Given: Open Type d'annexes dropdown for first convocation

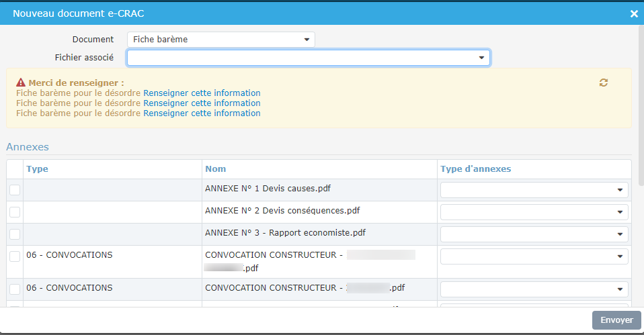Looking at the screenshot, I should click(x=534, y=256).
